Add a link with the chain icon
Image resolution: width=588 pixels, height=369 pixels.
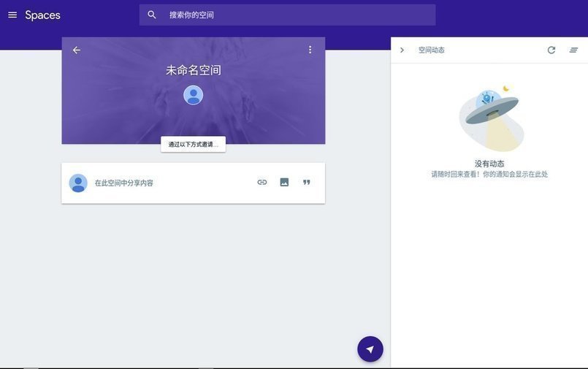[x=262, y=182]
